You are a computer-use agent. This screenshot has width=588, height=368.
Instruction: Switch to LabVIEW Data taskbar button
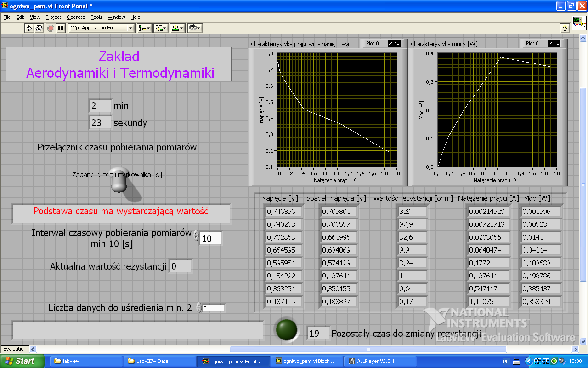(x=159, y=361)
